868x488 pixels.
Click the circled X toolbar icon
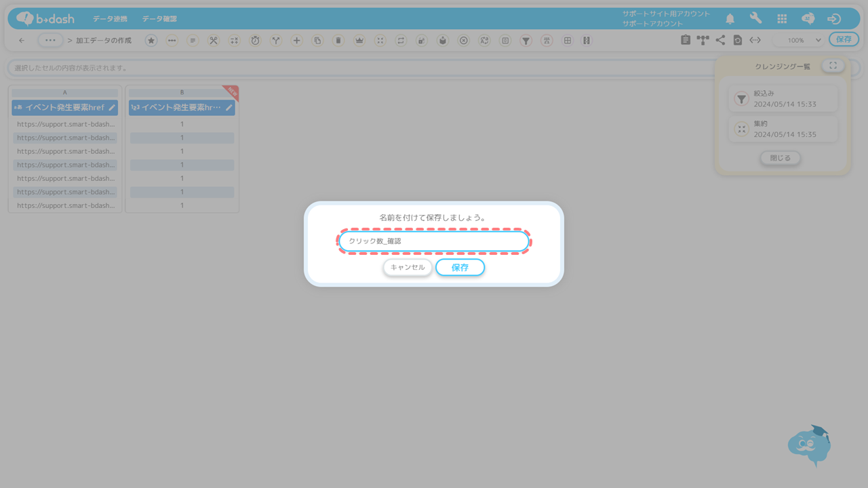tap(464, 41)
